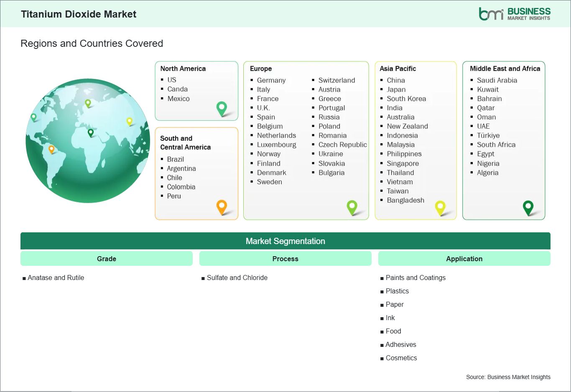Image resolution: width=571 pixels, height=392 pixels.
Task: Select the Application segmentation header
Action: pyautogui.click(x=464, y=259)
